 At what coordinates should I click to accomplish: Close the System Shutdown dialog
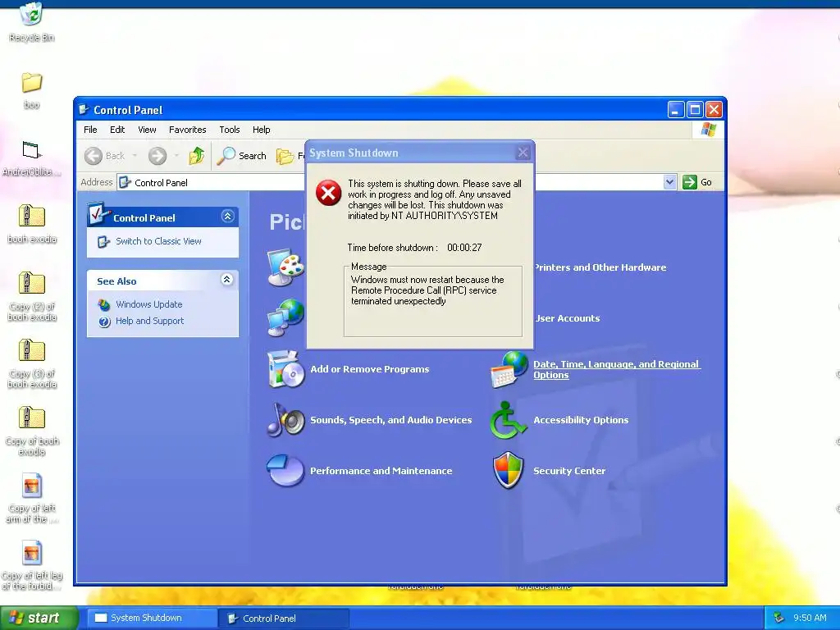(x=523, y=153)
